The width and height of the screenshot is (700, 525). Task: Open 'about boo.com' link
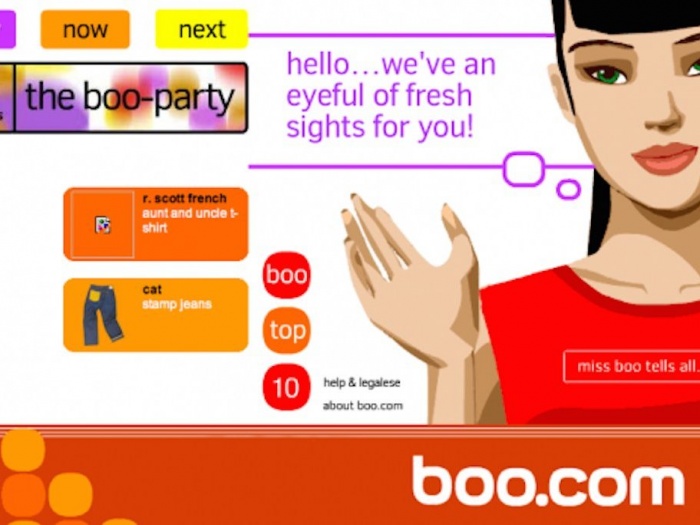tap(362, 406)
